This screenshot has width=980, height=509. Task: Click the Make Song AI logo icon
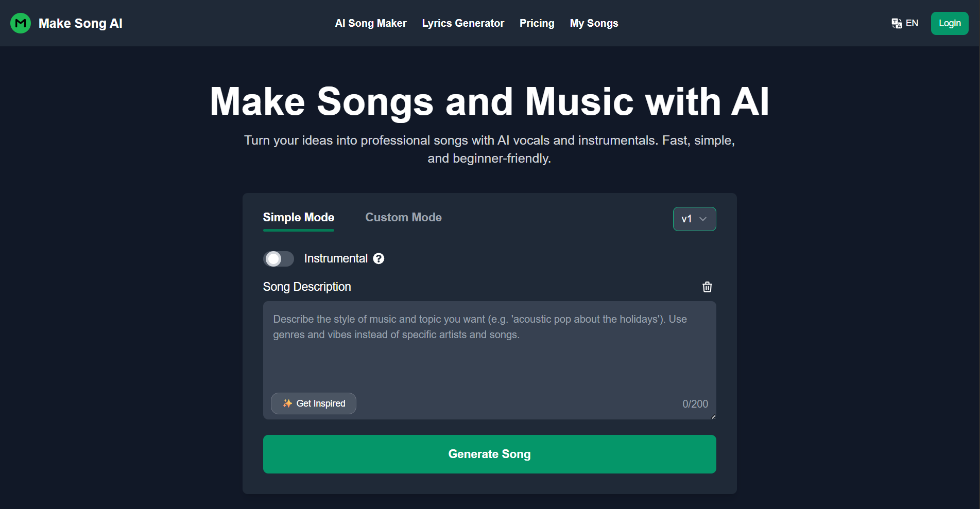coord(21,23)
